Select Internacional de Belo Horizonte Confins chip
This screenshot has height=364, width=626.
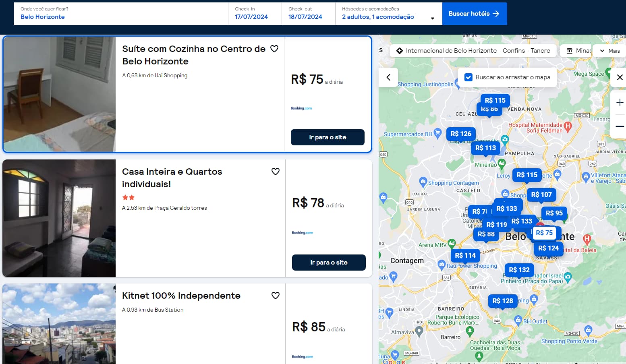coord(473,51)
